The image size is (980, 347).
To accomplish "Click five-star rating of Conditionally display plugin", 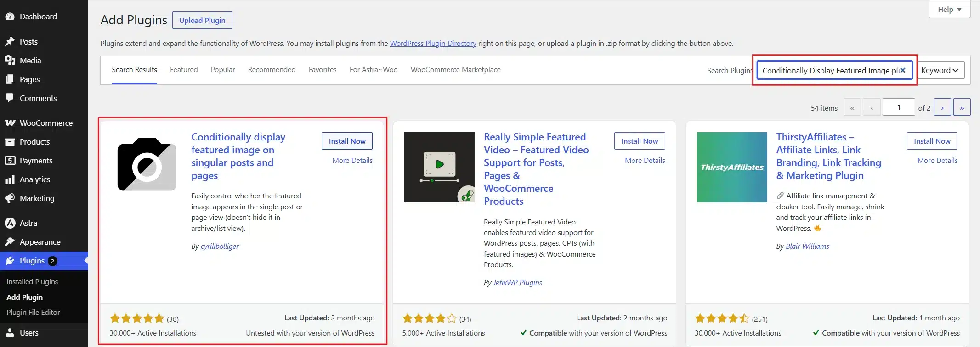I will coord(137,319).
